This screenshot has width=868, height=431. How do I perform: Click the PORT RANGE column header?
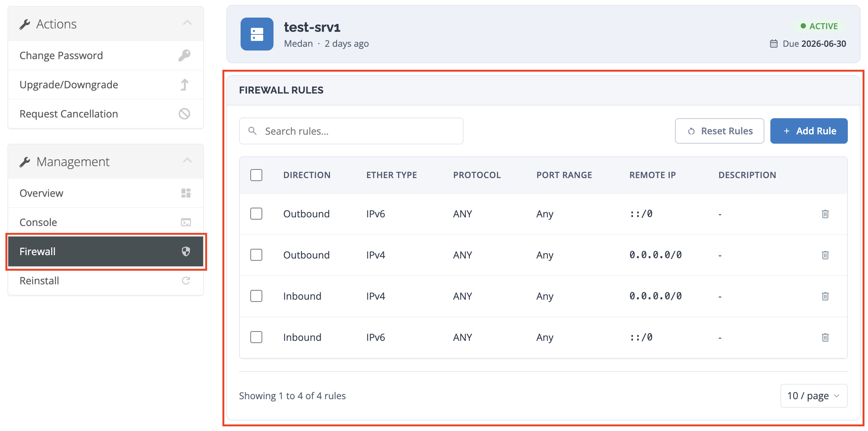coord(564,175)
